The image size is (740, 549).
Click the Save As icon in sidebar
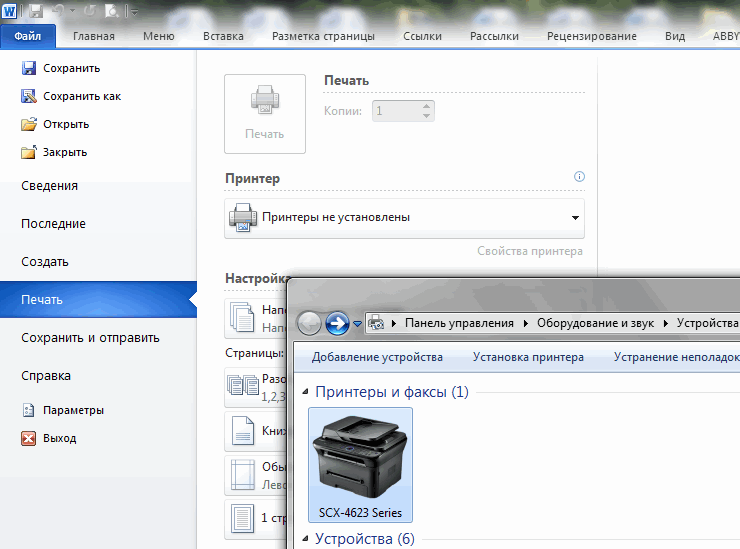(x=29, y=97)
